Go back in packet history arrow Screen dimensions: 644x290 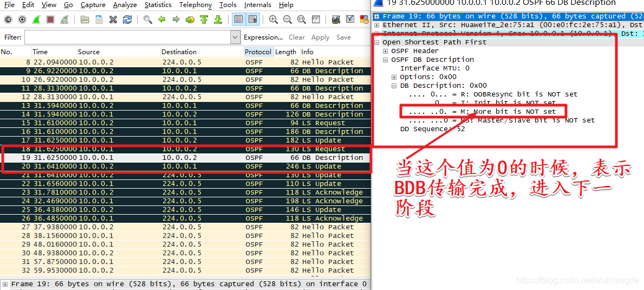(x=162, y=20)
